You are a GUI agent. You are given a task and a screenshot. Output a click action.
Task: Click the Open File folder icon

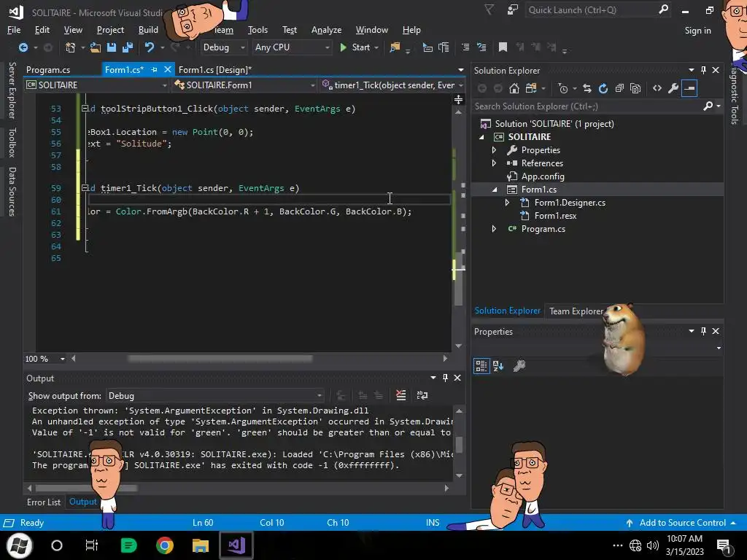point(96,47)
